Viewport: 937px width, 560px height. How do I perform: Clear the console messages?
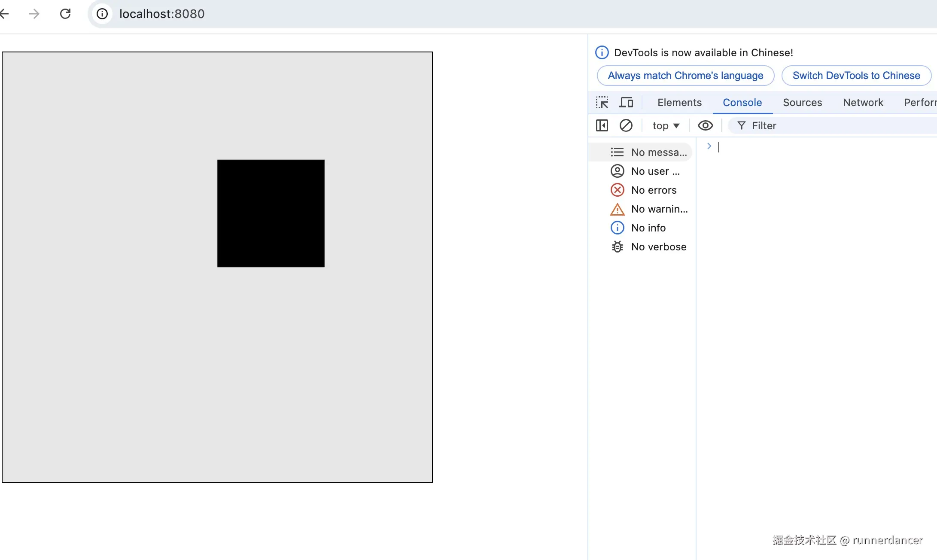626,125
